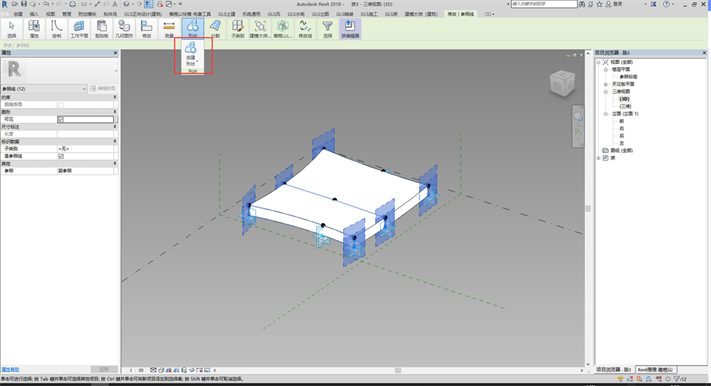Image resolution: width=711 pixels, height=386 pixels.
Task: Click the 编辑类型 button in properties
Action: (x=103, y=88)
